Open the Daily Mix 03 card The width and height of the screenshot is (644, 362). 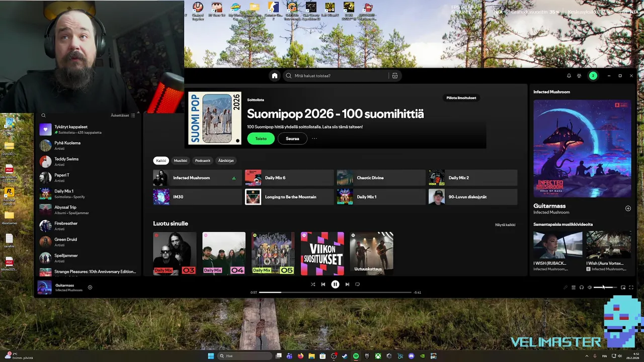tap(175, 253)
